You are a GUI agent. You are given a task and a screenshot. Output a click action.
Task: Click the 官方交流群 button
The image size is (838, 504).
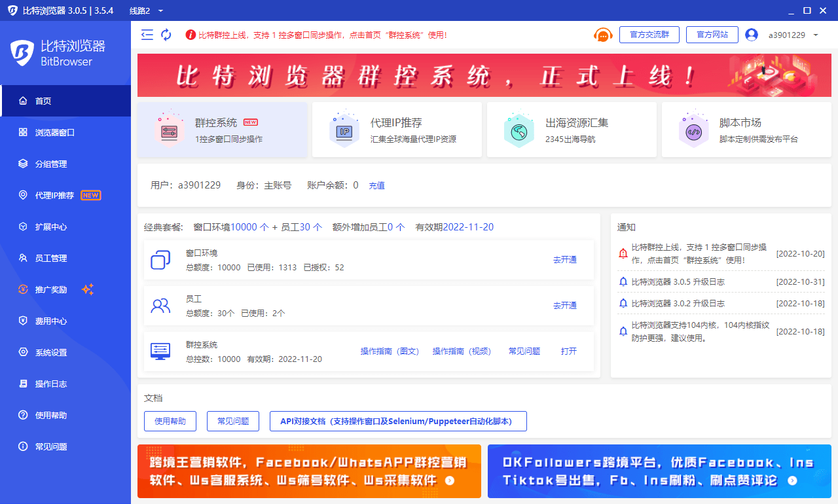(649, 35)
